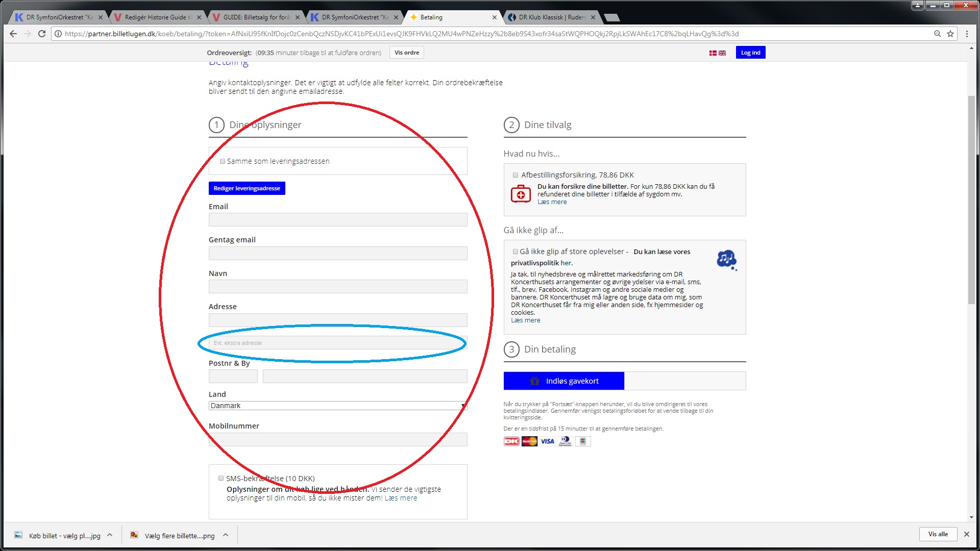Click the zoom magnifier in address bar
The image size is (980, 551).
(937, 34)
